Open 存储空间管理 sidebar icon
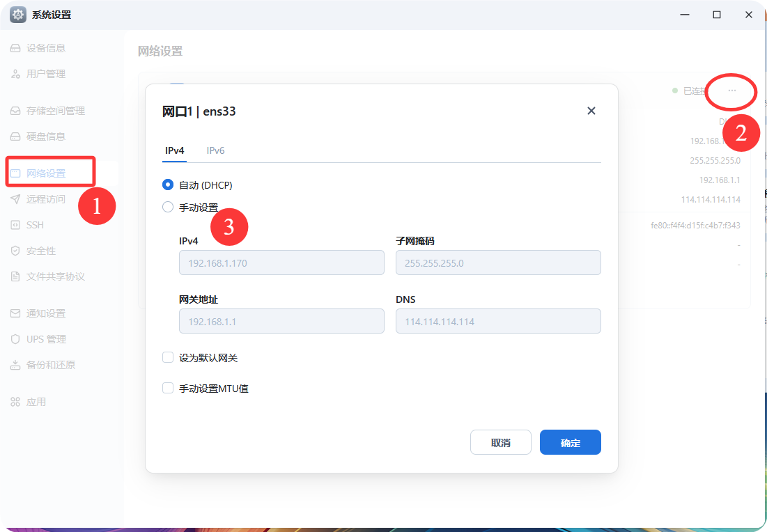The image size is (767, 532). (15, 111)
